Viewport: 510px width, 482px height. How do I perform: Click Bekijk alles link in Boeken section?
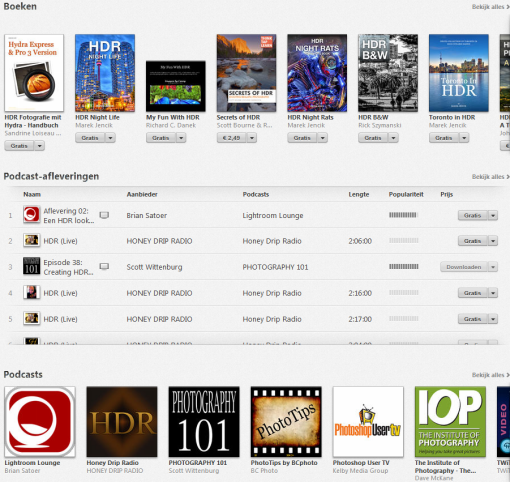pos(490,7)
